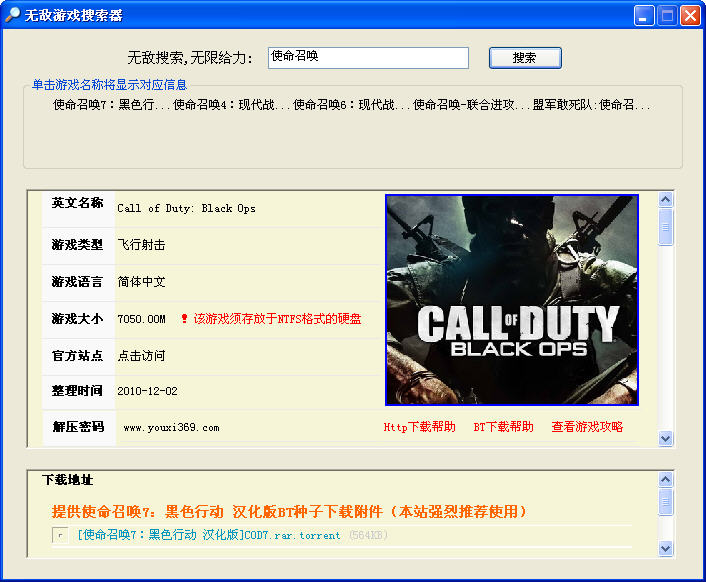Click the up arrow of the 下载地址 scrollbar
The image size is (706, 582).
[x=665, y=479]
